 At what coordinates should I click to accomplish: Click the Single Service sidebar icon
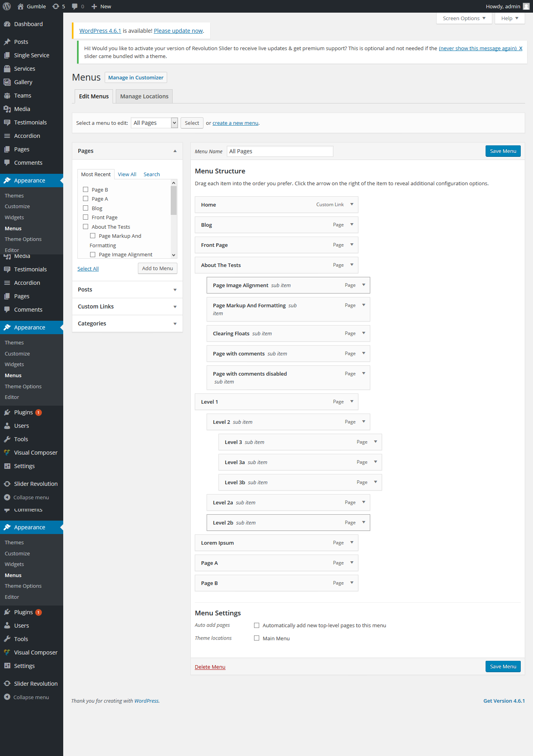[7, 55]
